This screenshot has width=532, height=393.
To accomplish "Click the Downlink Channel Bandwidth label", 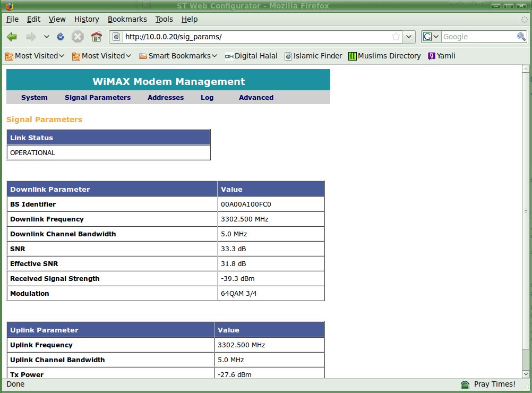I will point(63,234).
